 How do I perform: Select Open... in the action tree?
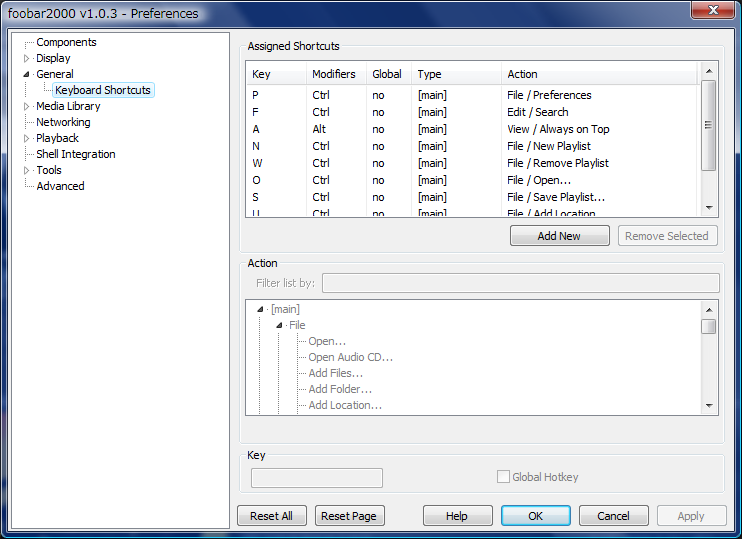click(327, 341)
